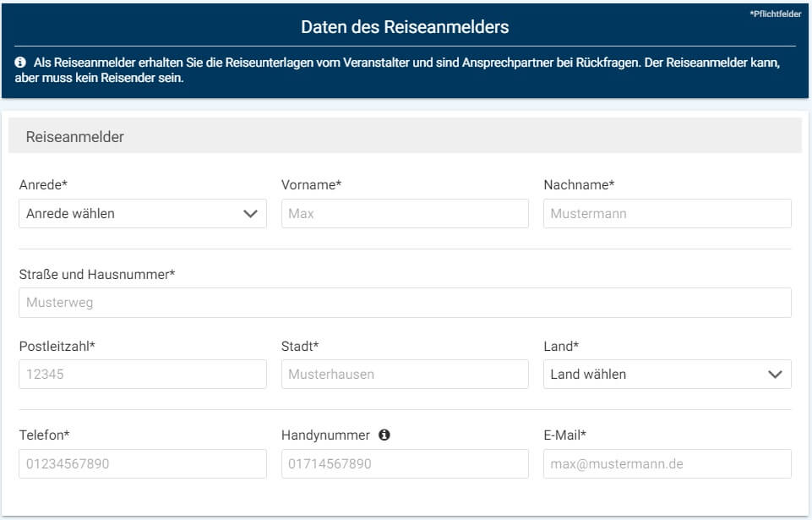Select the Nachname text field

point(667,214)
